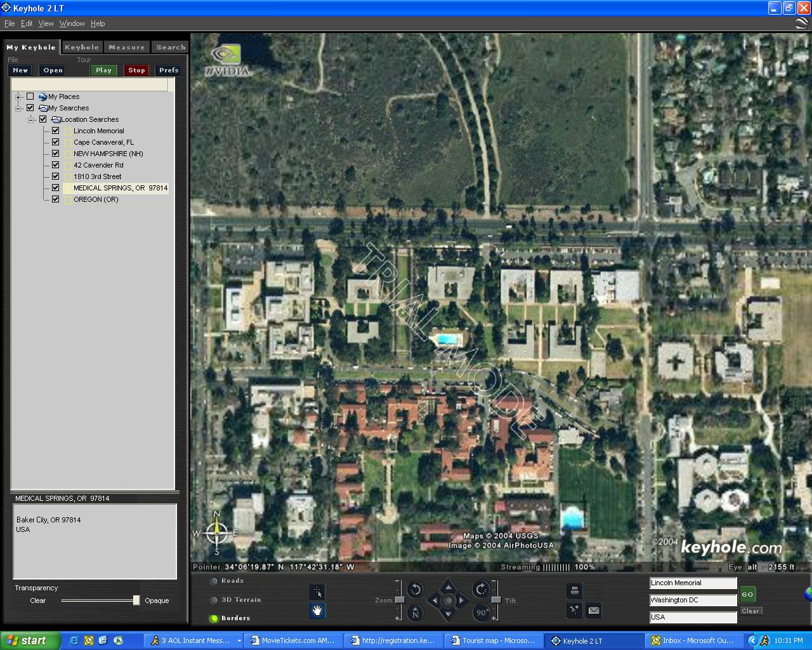
Task: Reset view to north with N button
Action: click(415, 613)
